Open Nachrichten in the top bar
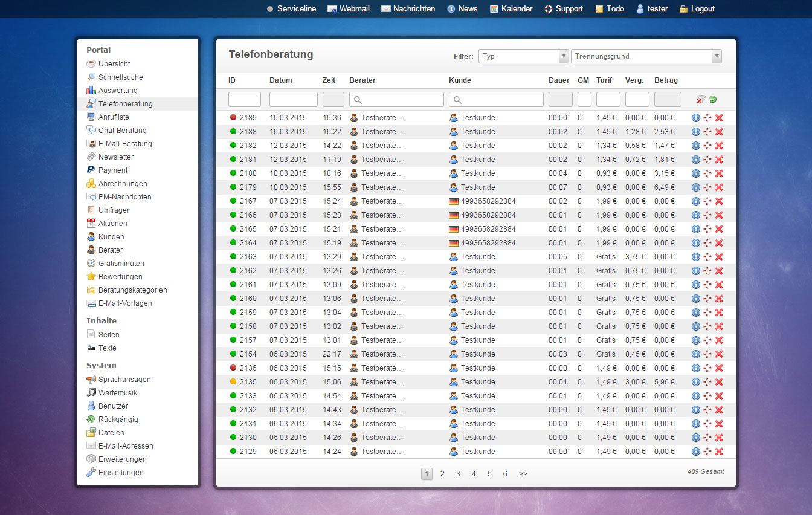 tap(408, 9)
